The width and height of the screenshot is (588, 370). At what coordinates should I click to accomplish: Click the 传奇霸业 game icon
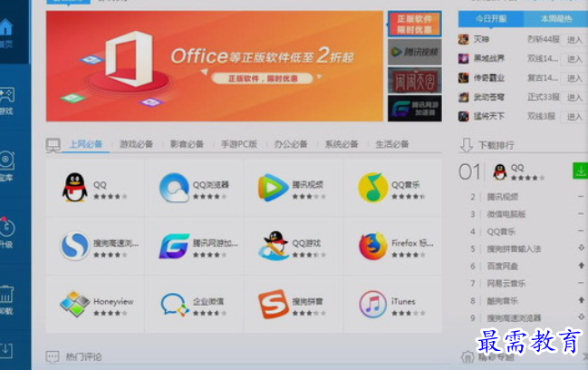pyautogui.click(x=464, y=78)
